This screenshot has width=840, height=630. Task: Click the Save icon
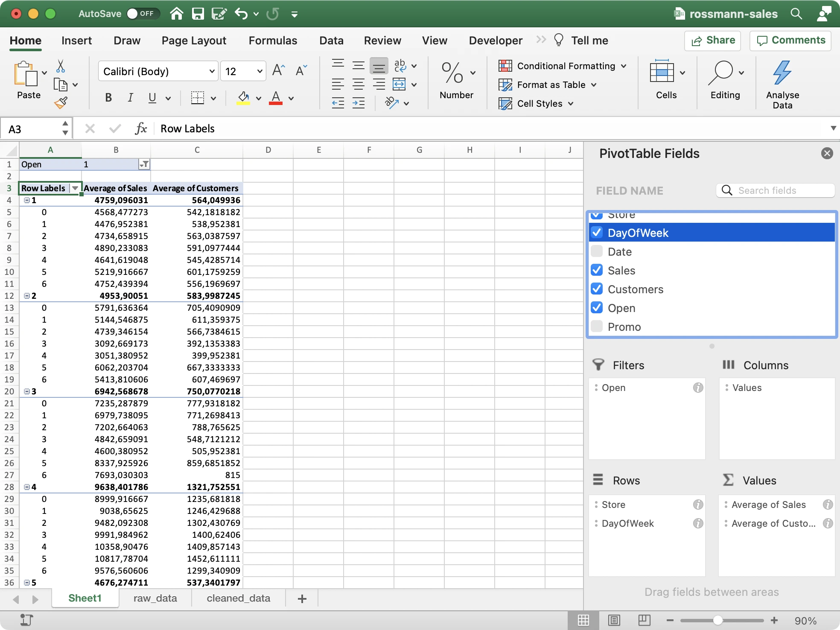click(198, 14)
